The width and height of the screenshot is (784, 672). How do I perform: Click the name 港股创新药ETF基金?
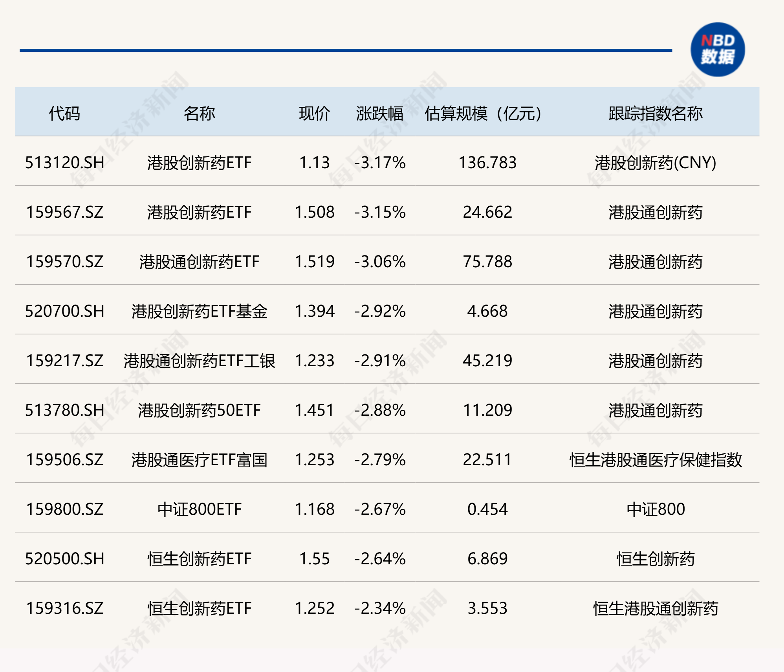[200, 311]
